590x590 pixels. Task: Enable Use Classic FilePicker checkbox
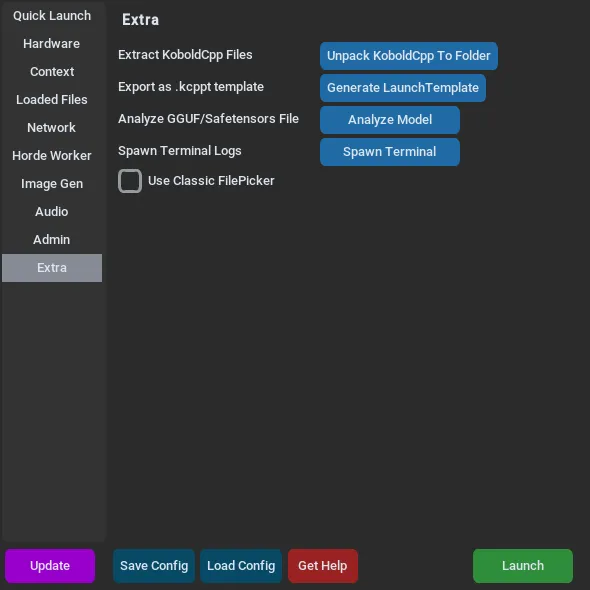(130, 181)
